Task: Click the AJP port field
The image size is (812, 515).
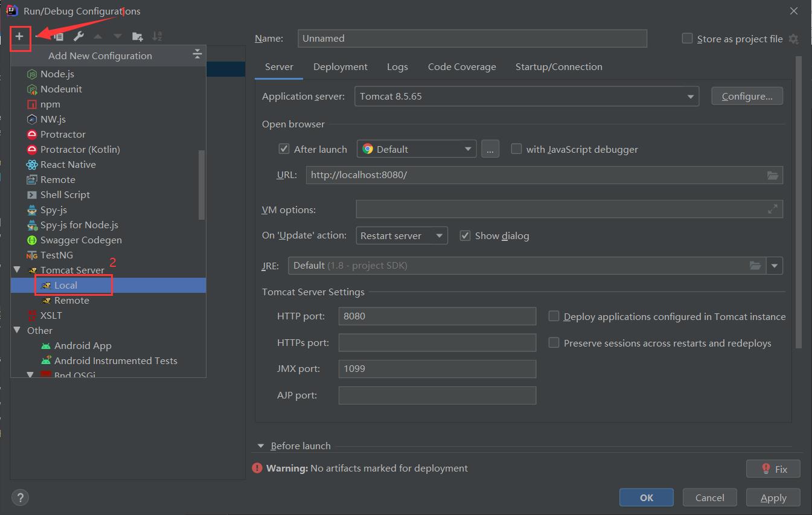Action: point(437,395)
